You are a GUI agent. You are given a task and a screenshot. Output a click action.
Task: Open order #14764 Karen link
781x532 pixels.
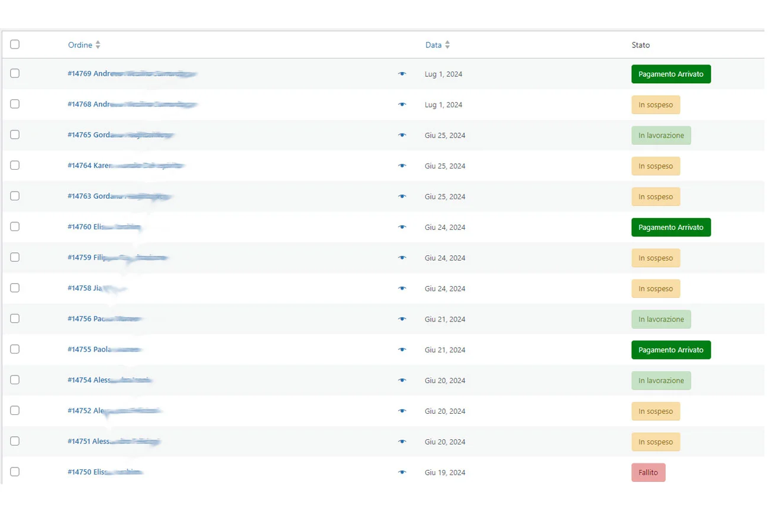[127, 166]
